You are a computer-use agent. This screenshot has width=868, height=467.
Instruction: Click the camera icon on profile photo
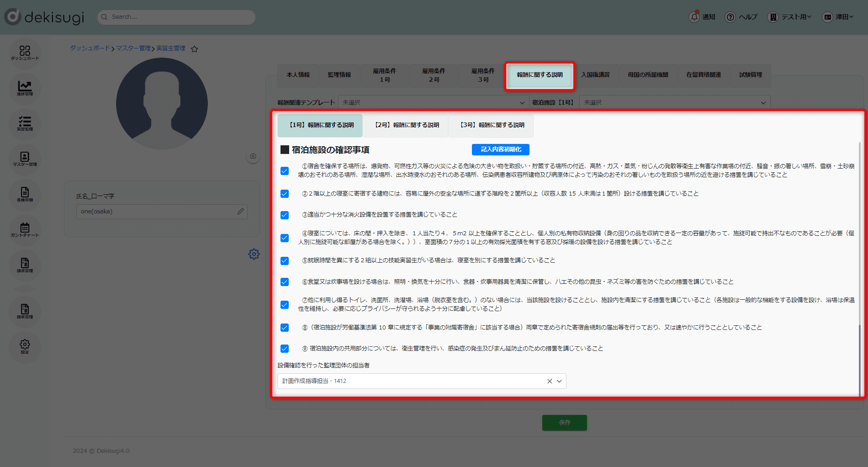point(253,156)
